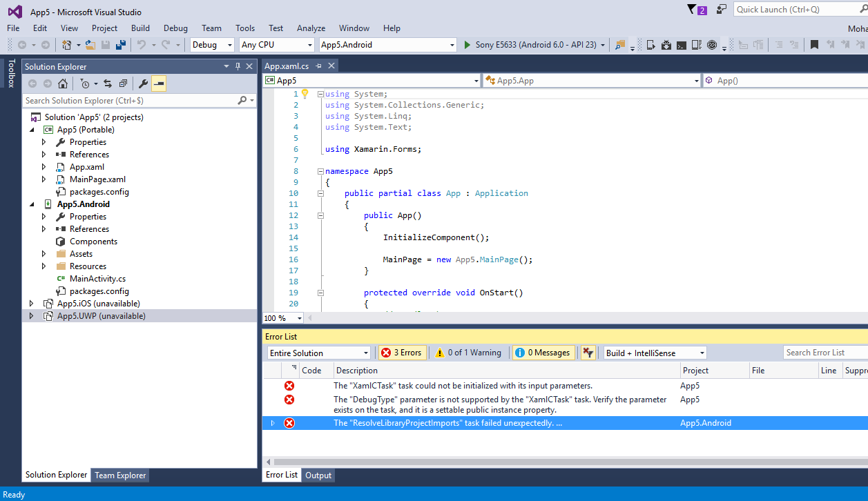Collapse the App5 (Portable) project node
This screenshot has height=501, width=868.
pos(31,130)
